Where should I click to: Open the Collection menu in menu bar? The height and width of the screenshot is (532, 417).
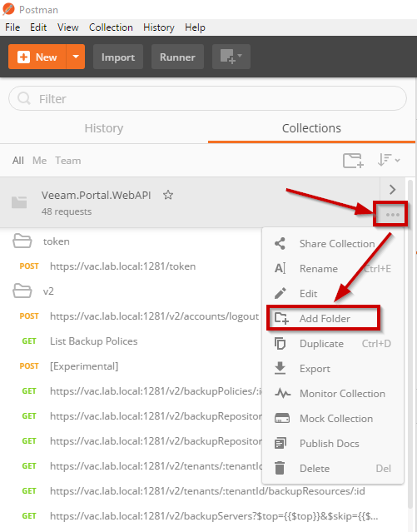click(x=111, y=27)
